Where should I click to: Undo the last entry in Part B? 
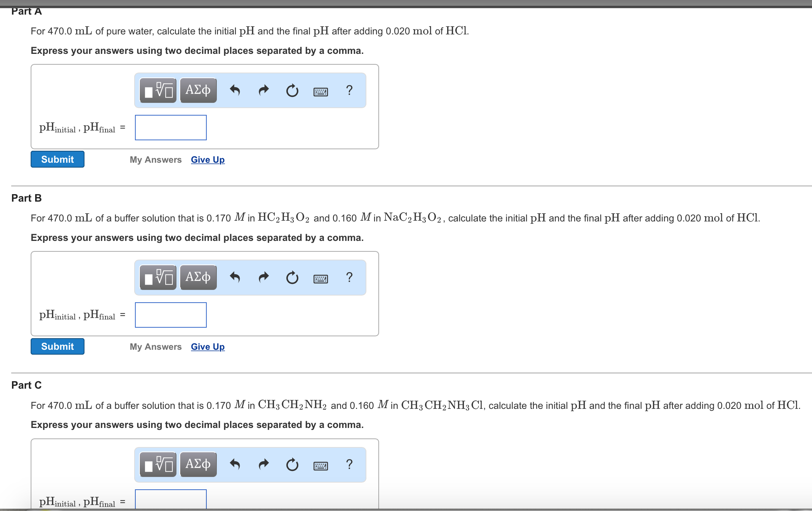point(236,278)
